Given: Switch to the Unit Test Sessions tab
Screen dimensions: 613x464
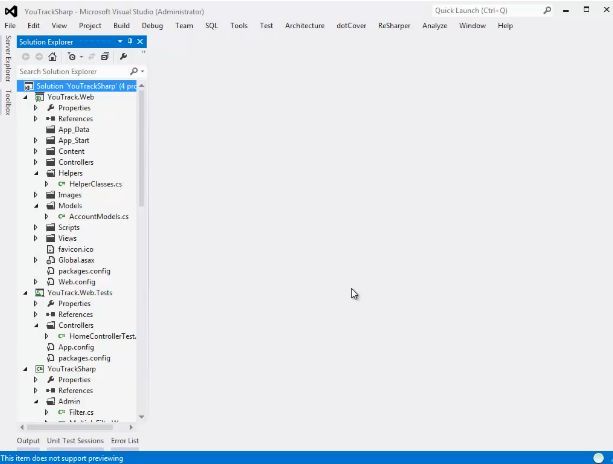Looking at the screenshot, I should (x=75, y=441).
